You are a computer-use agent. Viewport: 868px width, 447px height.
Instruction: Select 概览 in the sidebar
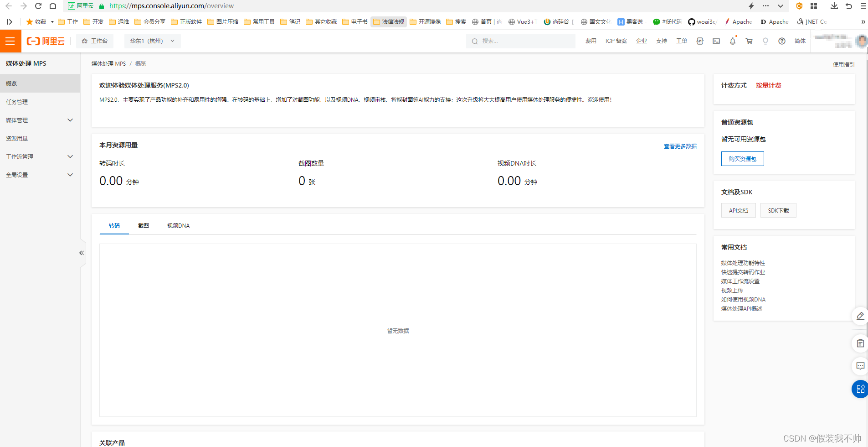pyautogui.click(x=40, y=83)
